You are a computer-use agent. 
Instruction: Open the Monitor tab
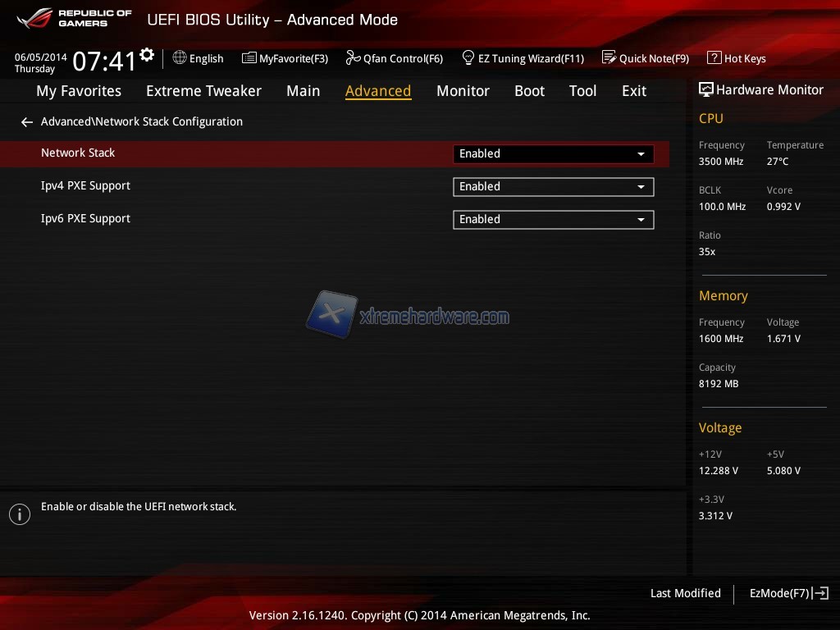point(463,91)
